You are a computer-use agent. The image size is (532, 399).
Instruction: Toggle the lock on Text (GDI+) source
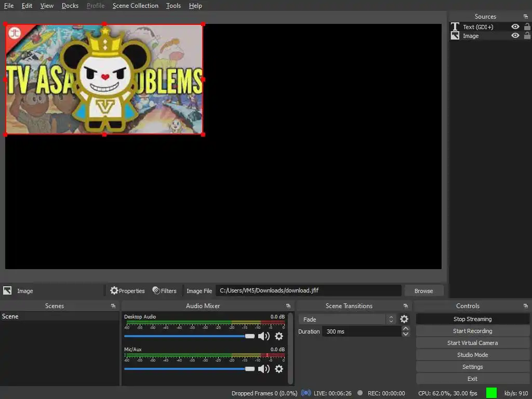click(x=527, y=26)
